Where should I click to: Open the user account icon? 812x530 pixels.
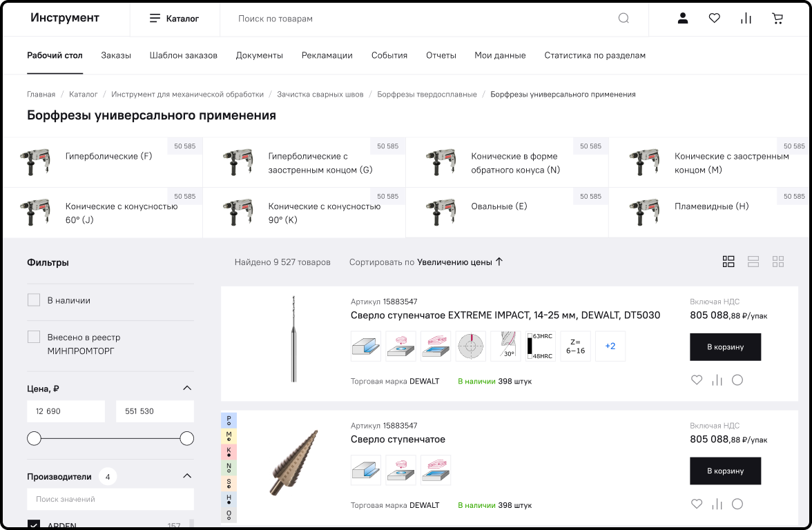(682, 19)
